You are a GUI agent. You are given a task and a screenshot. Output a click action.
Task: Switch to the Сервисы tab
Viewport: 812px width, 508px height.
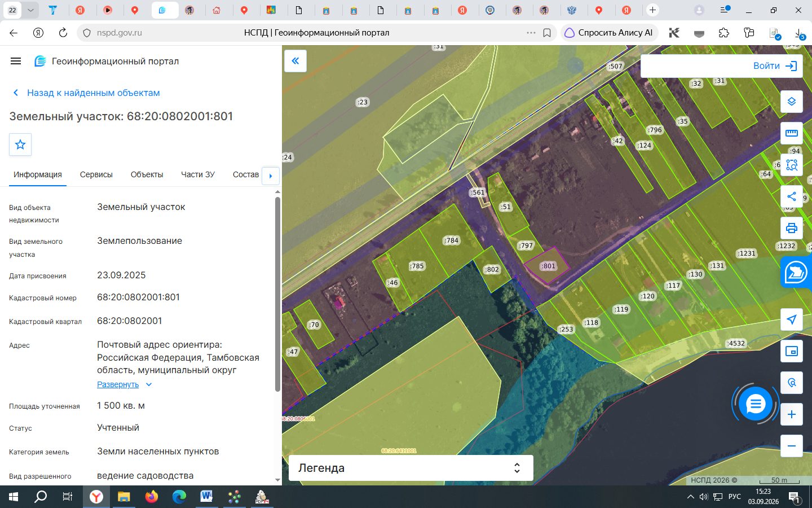[x=96, y=175]
